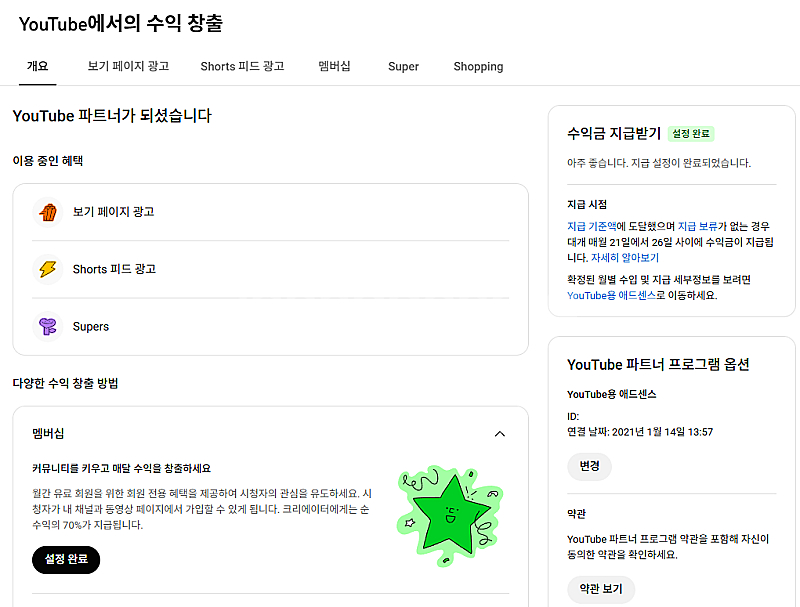Click the 연결 날짜 2021년 1월 14일 text

640,432
